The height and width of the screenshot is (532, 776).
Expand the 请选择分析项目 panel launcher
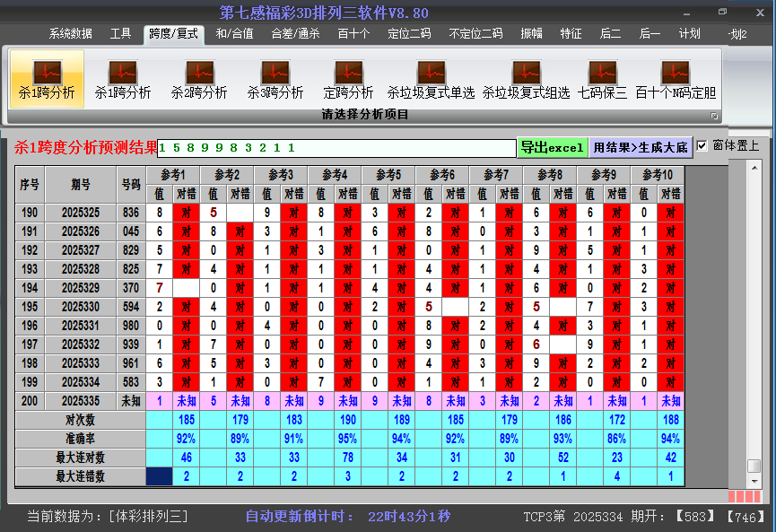coord(715,116)
